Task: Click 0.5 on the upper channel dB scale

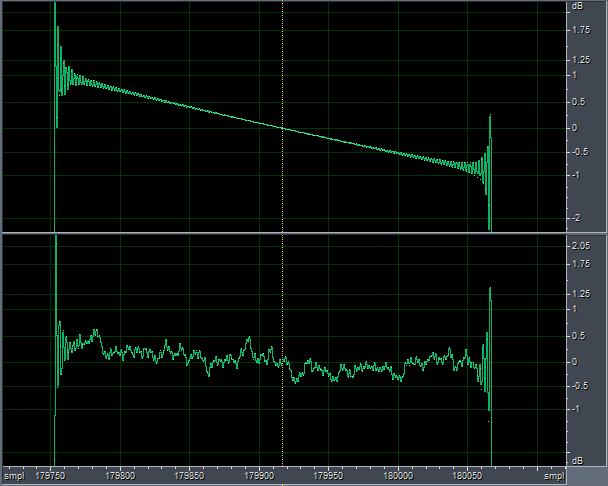Action: pyautogui.click(x=579, y=102)
